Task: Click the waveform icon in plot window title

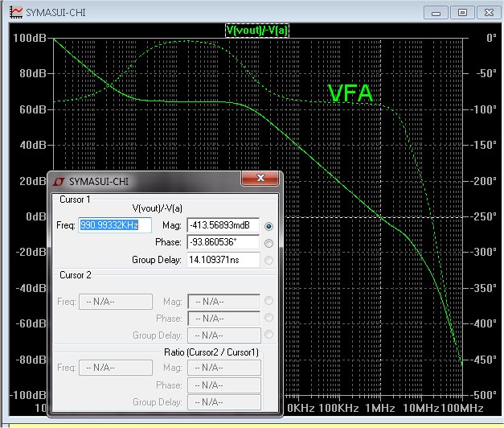Action: pos(16,12)
